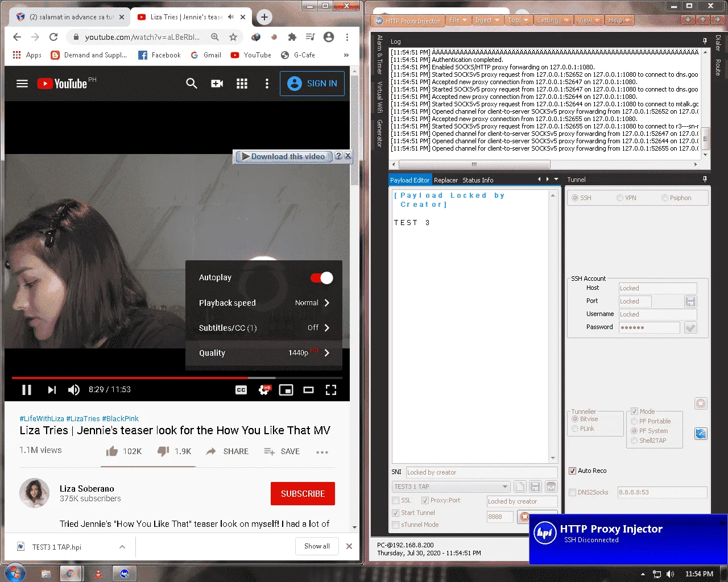Skip to the next video
Image resolution: width=728 pixels, height=582 pixels.
coord(52,389)
